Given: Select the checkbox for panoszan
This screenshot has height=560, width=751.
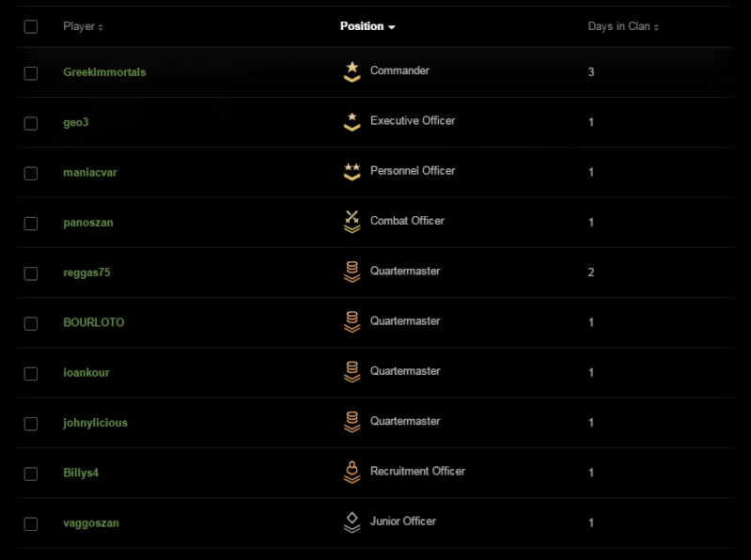Looking at the screenshot, I should (x=31, y=224).
